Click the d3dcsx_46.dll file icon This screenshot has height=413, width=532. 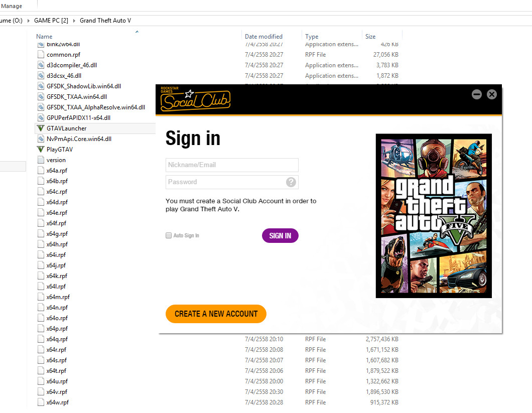(41, 76)
